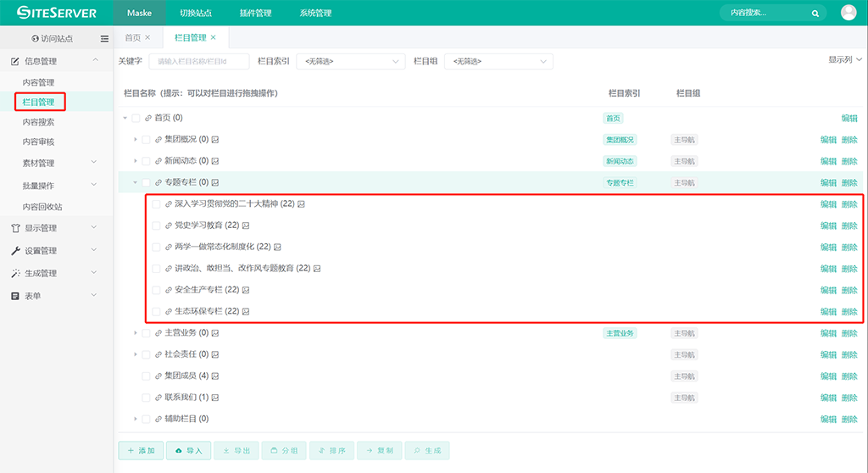Check the box for 集团成员 column
The image size is (868, 473).
pyautogui.click(x=146, y=376)
